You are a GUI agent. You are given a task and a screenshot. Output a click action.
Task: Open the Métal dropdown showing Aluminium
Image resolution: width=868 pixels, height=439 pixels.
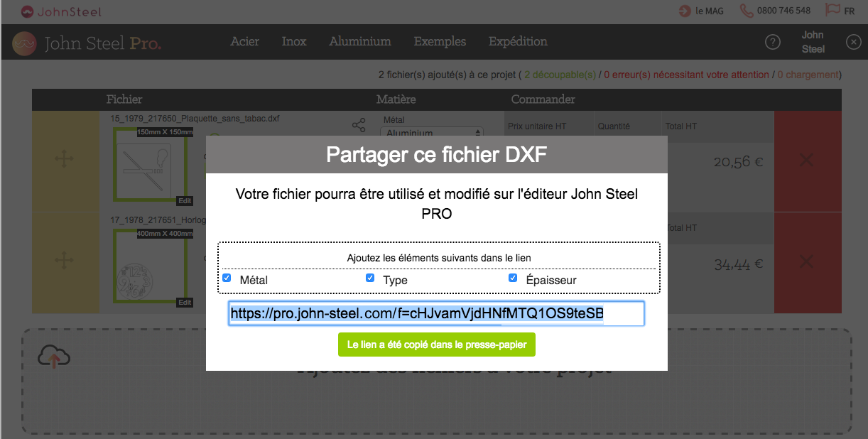click(x=432, y=133)
